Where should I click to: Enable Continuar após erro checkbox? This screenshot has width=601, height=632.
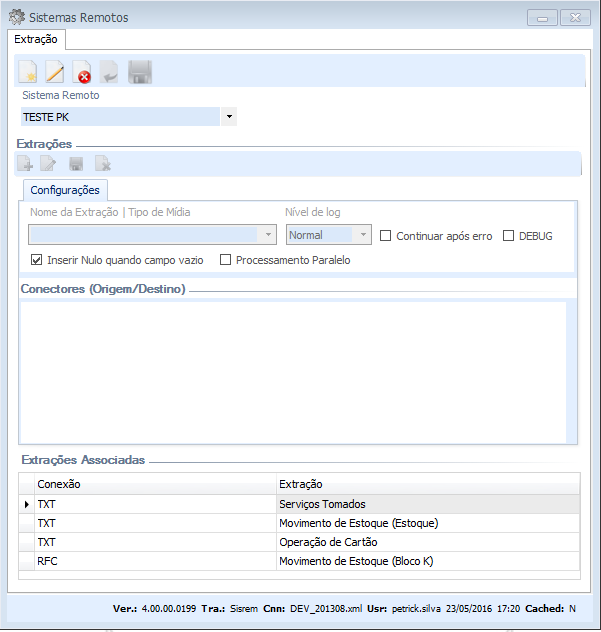pos(386,235)
